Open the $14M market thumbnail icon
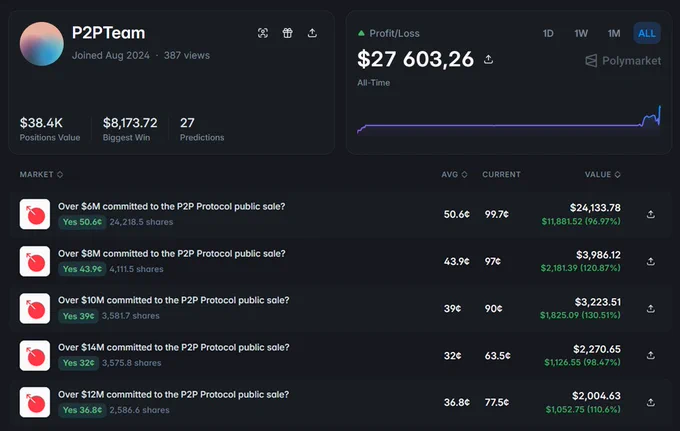 point(35,355)
